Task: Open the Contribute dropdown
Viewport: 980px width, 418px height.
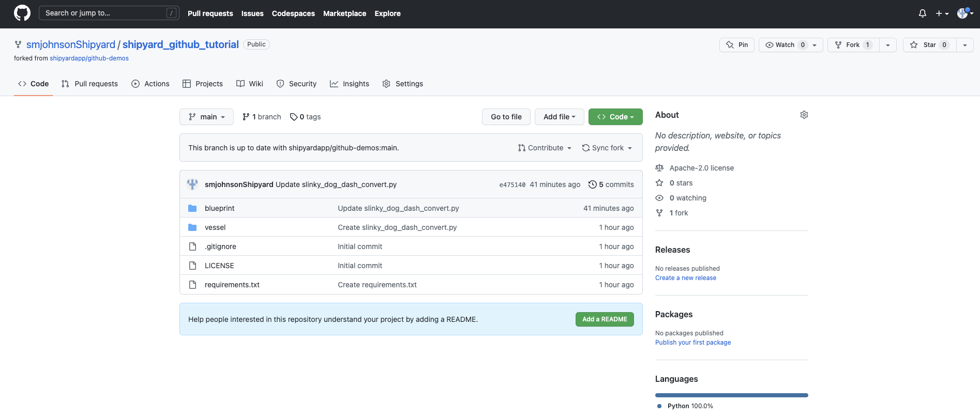Action: tap(545, 148)
